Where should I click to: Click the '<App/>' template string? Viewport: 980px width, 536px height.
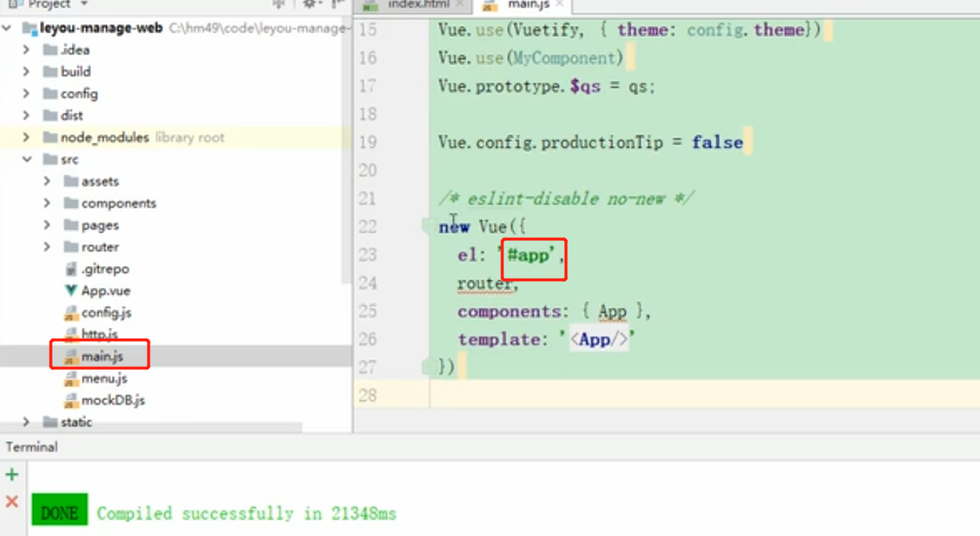point(598,340)
